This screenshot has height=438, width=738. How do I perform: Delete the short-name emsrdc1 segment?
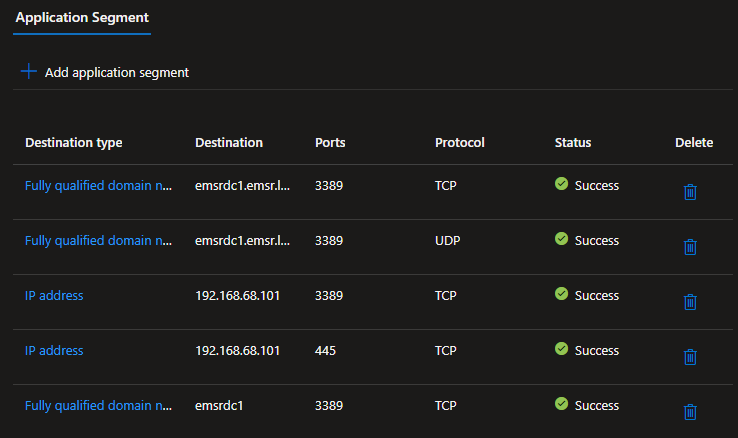(x=689, y=411)
